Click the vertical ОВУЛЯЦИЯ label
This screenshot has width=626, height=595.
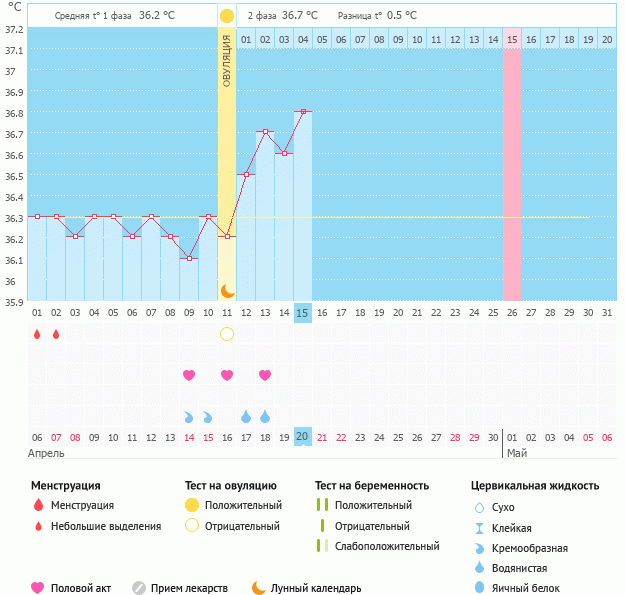click(227, 60)
